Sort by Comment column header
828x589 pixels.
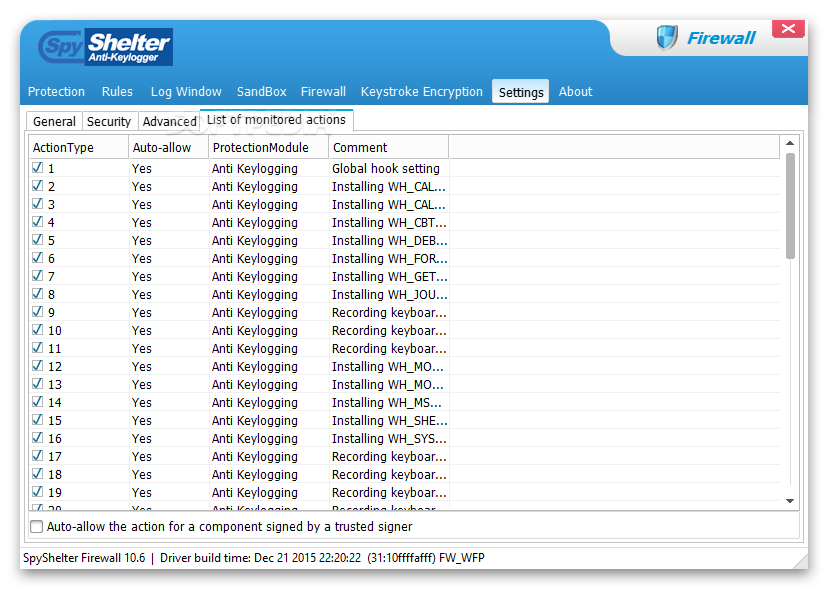pos(389,147)
